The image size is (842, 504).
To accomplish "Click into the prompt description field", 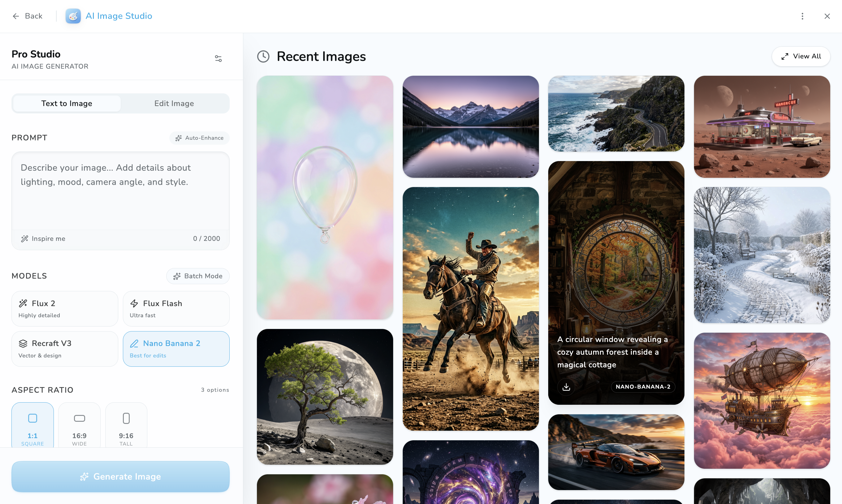I will pyautogui.click(x=120, y=190).
